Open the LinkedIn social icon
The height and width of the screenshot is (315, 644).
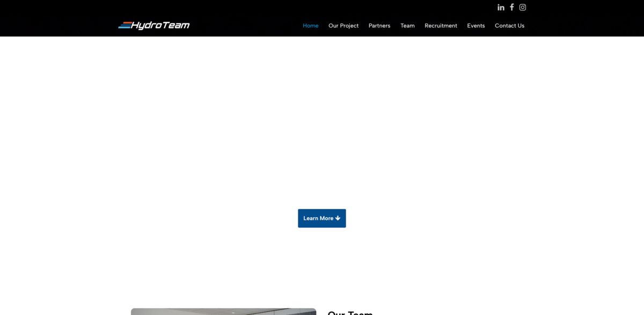point(501,8)
